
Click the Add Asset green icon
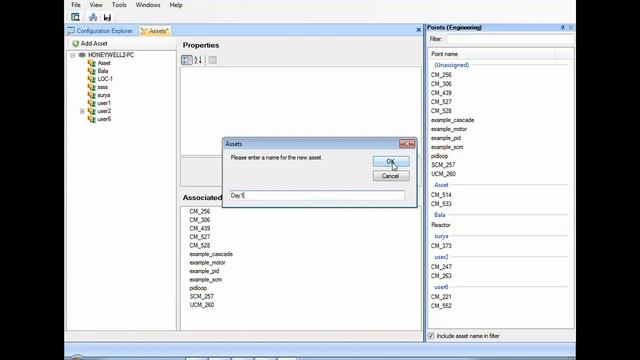(76, 44)
